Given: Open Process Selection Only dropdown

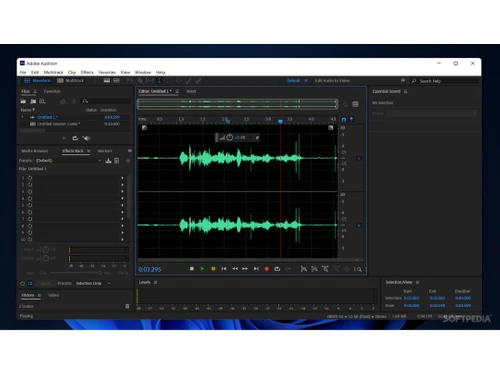Looking at the screenshot, I should coord(93,283).
